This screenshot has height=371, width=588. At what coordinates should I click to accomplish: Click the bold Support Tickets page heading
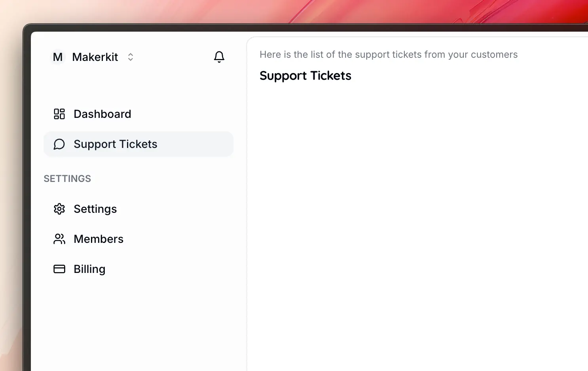tap(305, 76)
